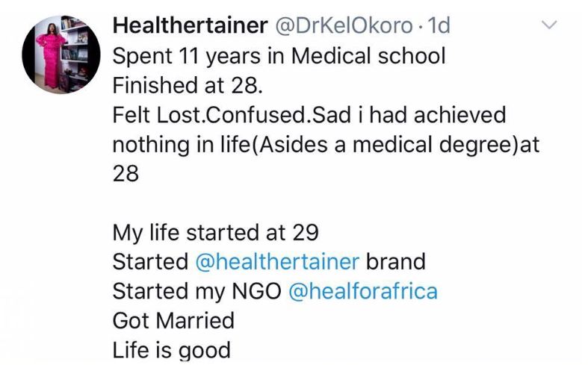Click "Started" before the @healthertainer mention

tap(149, 262)
